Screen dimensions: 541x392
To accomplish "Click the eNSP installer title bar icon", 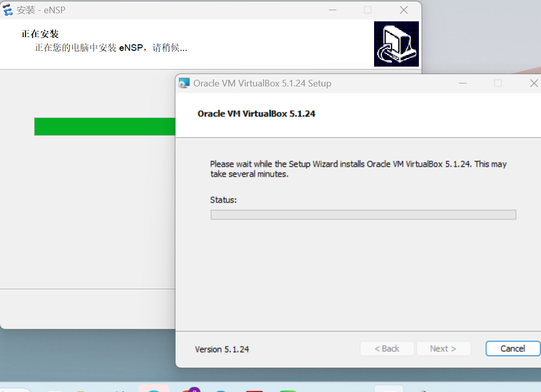I will (x=8, y=10).
